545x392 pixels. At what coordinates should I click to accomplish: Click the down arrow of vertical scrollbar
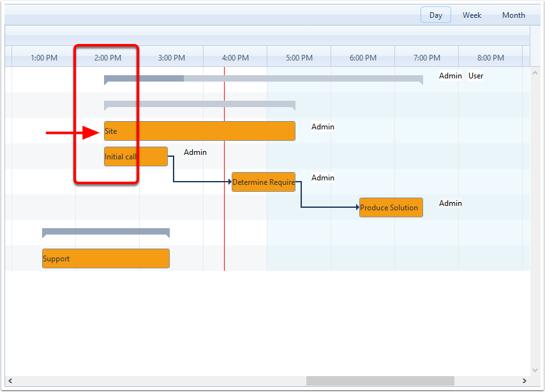(x=535, y=370)
